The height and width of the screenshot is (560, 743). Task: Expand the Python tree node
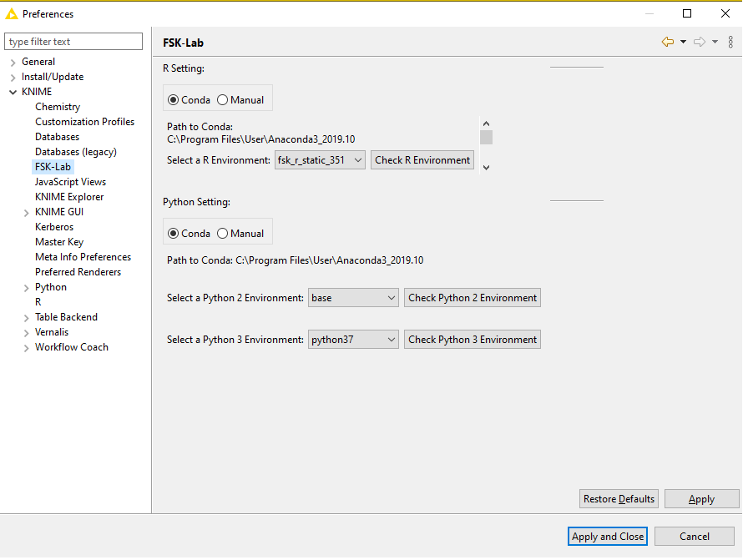click(27, 288)
